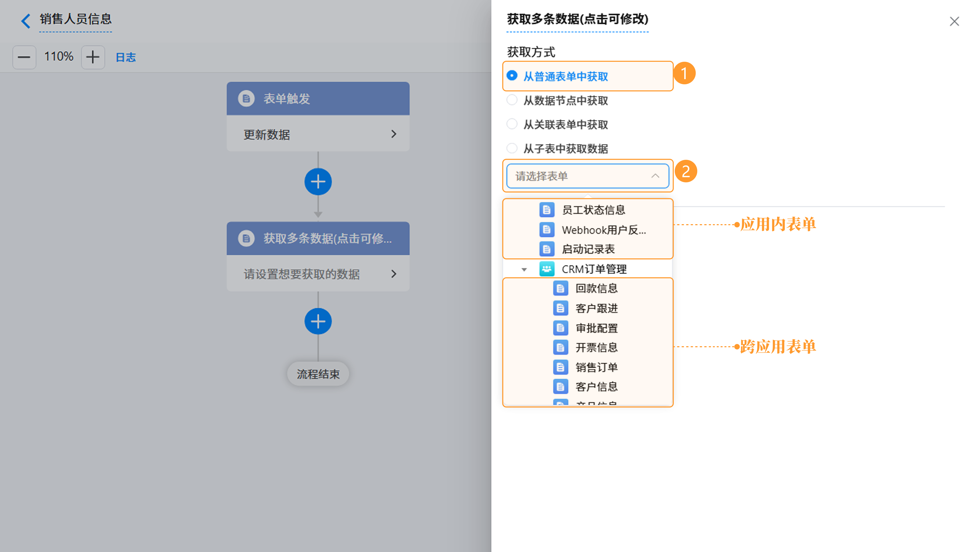Collapse the form dropdown using its arrow

tap(655, 176)
